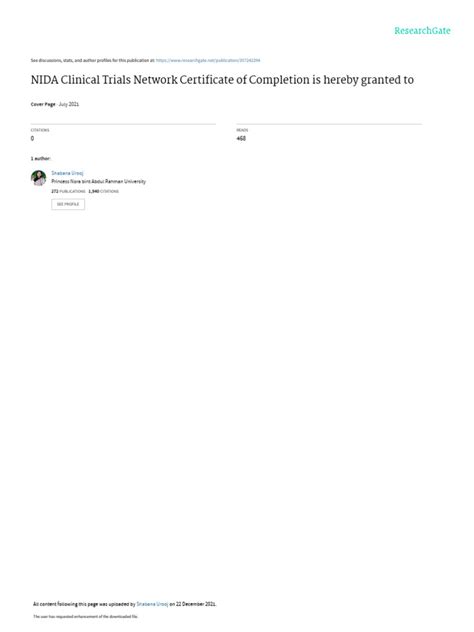Click uploader name link in footer sentence
The width and height of the screenshot is (474, 632).
click(x=152, y=604)
